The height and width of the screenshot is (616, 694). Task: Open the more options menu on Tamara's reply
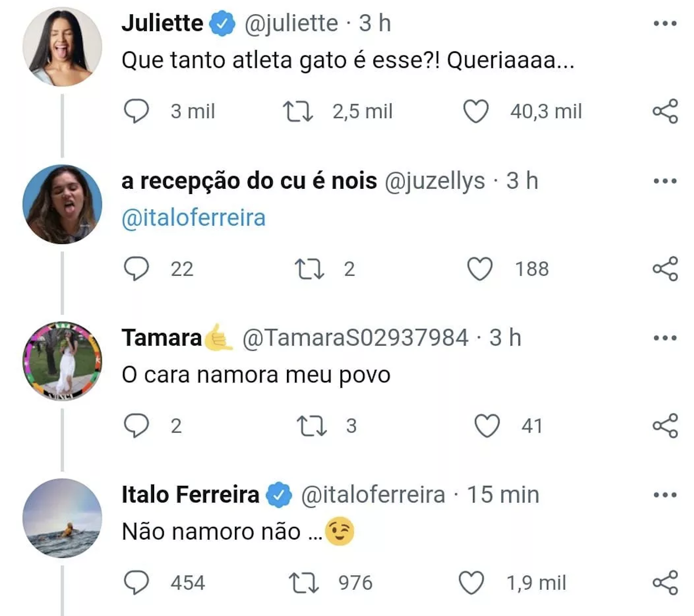point(665,338)
